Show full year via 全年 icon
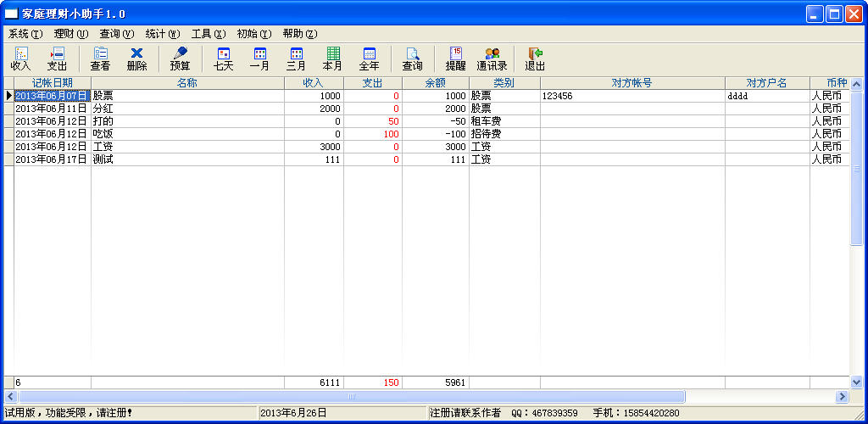This screenshot has width=868, height=424. coord(370,59)
